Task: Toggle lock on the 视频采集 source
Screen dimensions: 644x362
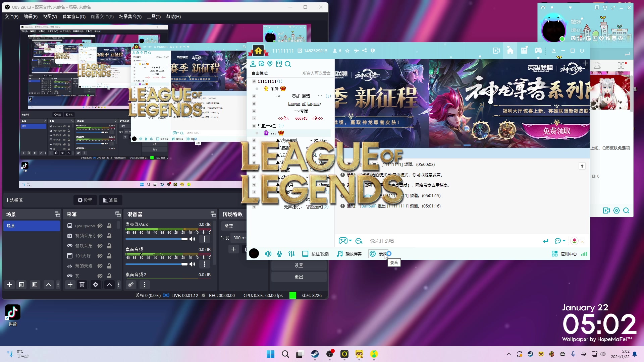Action: 109,236
